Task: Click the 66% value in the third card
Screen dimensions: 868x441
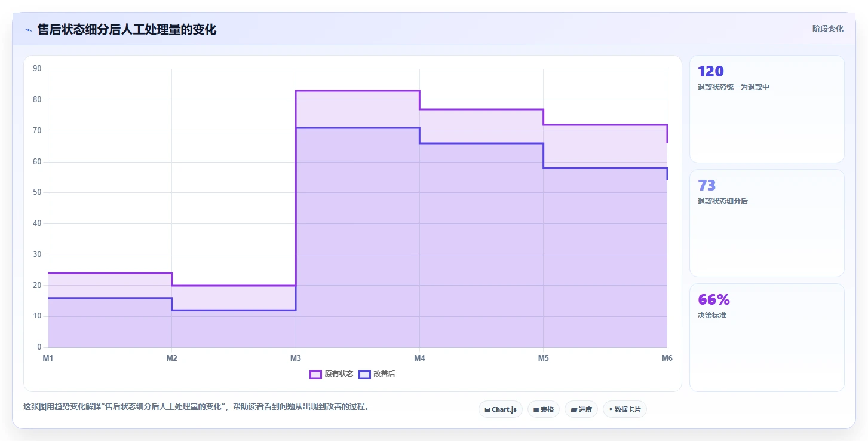Action: 714,299
